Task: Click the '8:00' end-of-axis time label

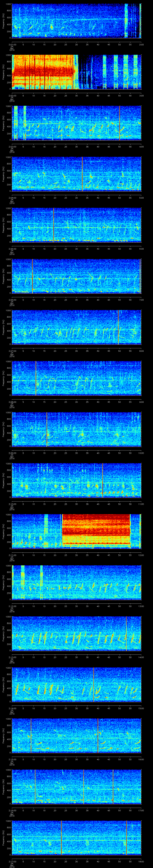Action: [x=141, y=351]
